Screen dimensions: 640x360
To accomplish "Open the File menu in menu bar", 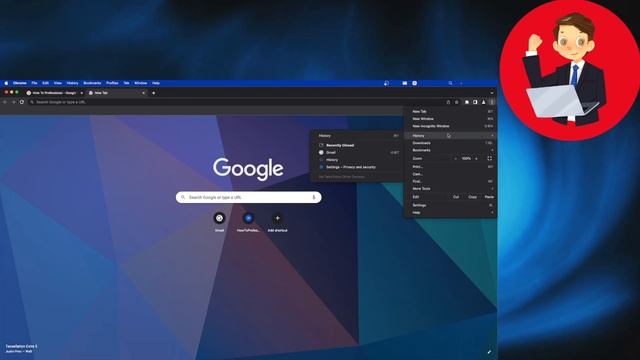I will [34, 83].
